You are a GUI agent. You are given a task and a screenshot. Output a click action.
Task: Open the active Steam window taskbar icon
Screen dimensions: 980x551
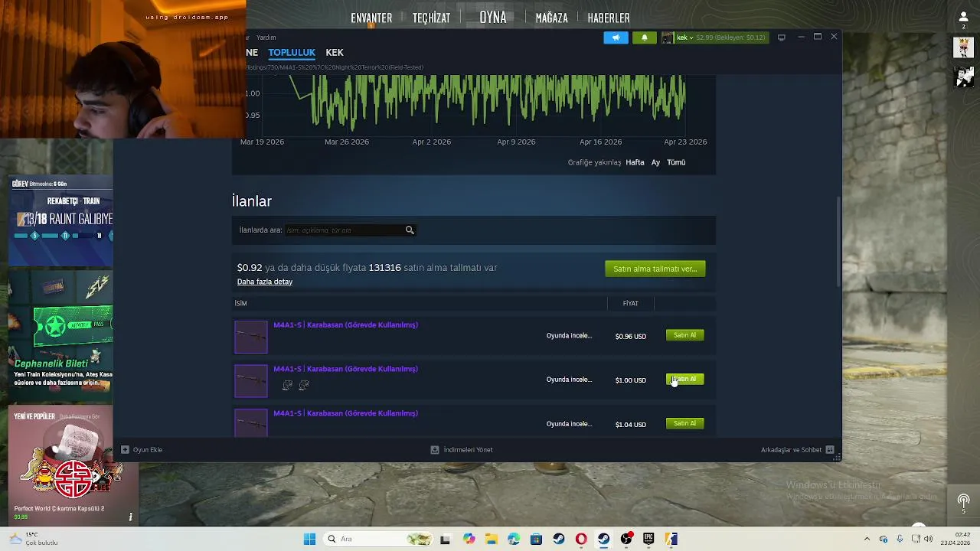(603, 539)
